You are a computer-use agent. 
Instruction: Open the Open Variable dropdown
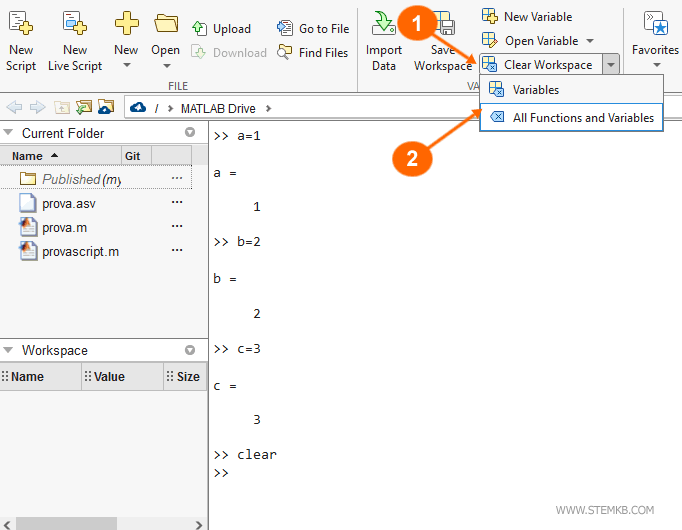[x=590, y=41]
